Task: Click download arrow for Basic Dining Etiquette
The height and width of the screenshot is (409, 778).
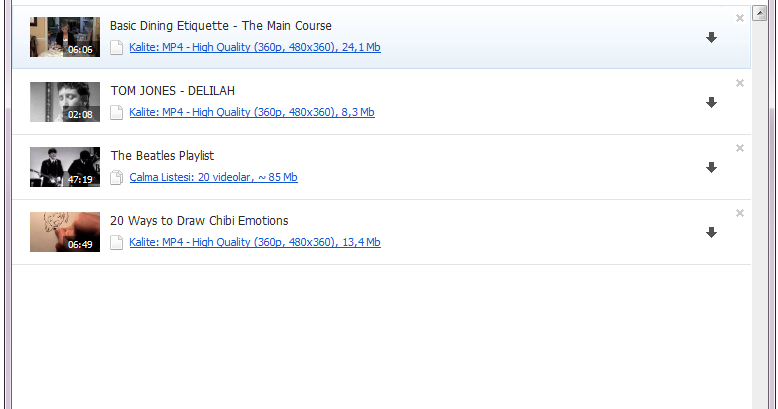Action: coord(711,38)
